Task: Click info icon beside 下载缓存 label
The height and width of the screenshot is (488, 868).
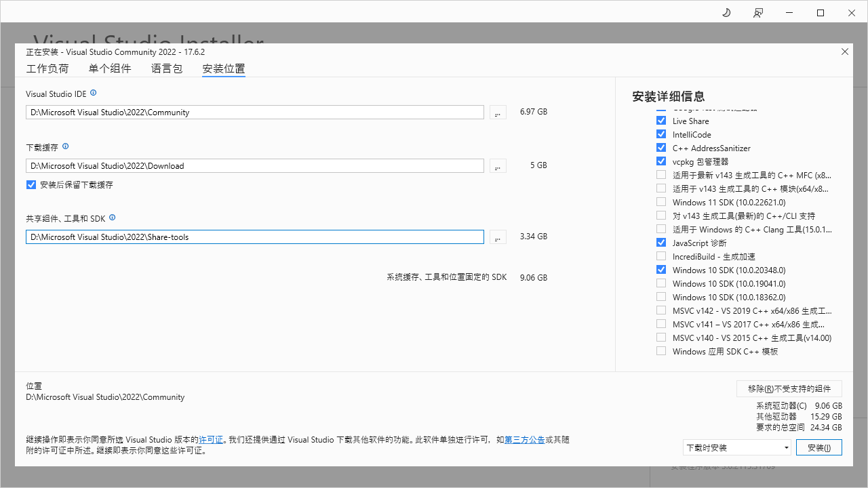Action: (66, 146)
